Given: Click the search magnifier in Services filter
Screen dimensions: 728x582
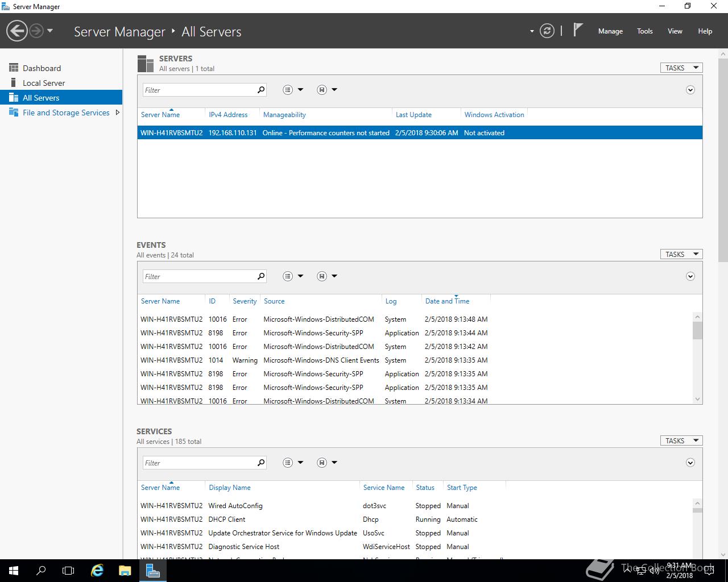Looking at the screenshot, I should coord(261,463).
